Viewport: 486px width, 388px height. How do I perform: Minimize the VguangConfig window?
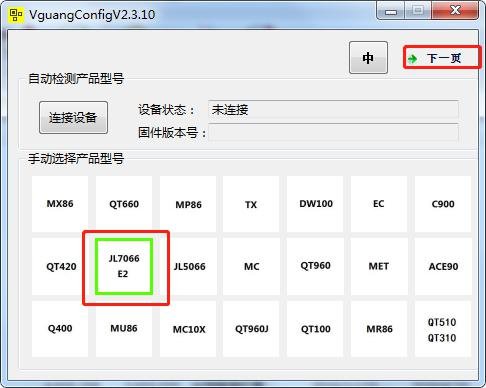tap(391, 12)
